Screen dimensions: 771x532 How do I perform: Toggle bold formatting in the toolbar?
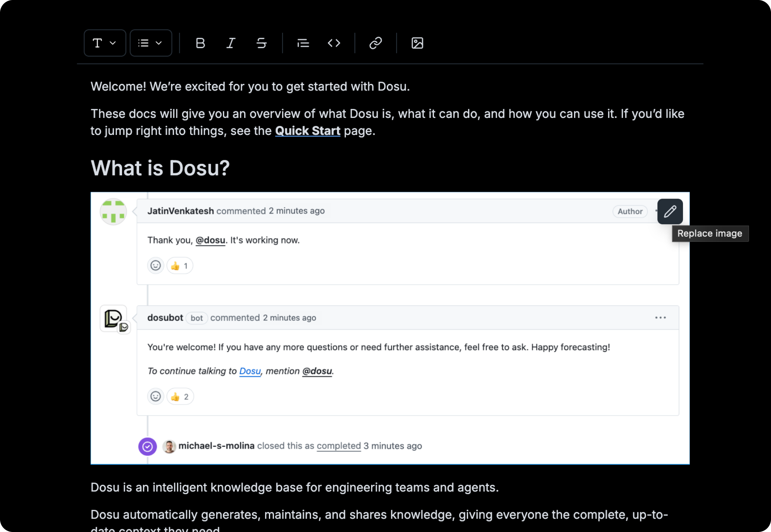(200, 43)
